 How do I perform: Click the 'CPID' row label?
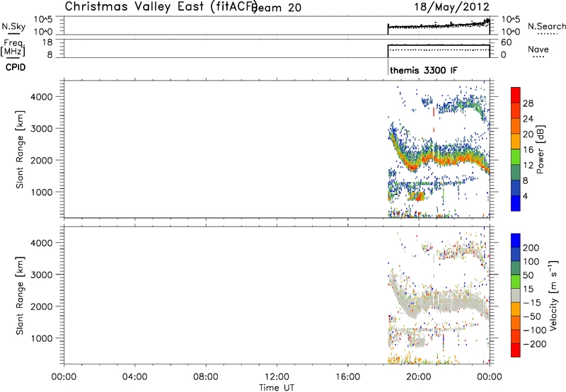click(x=15, y=67)
